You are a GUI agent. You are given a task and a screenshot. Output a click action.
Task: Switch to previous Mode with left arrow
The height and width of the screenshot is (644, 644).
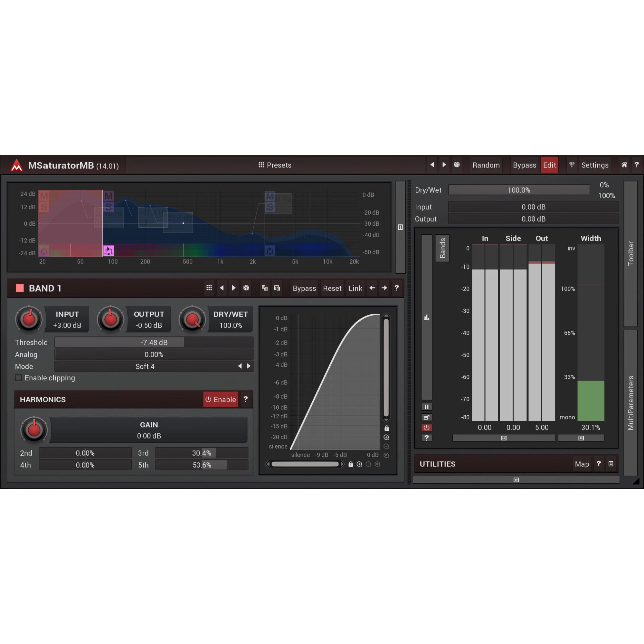coord(240,366)
